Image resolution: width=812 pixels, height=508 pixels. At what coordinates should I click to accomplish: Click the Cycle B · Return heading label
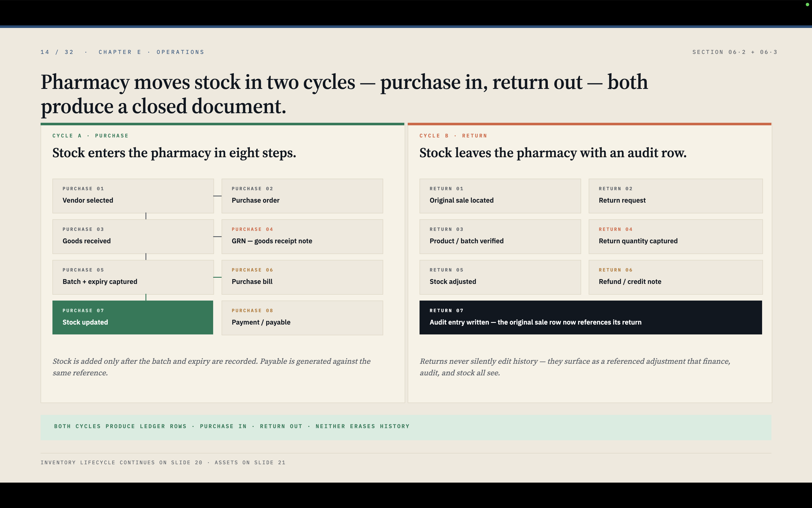[x=453, y=136]
